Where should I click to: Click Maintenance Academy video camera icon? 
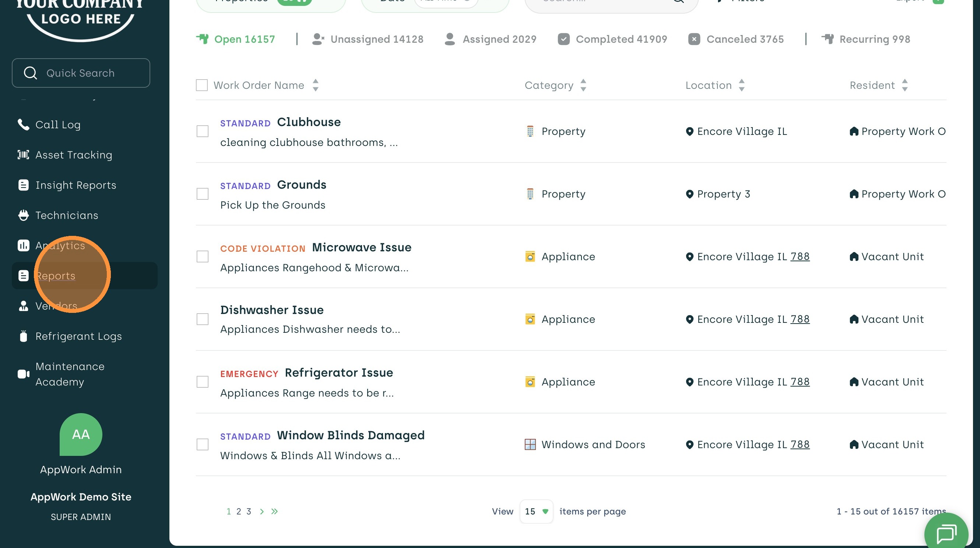coord(23,374)
